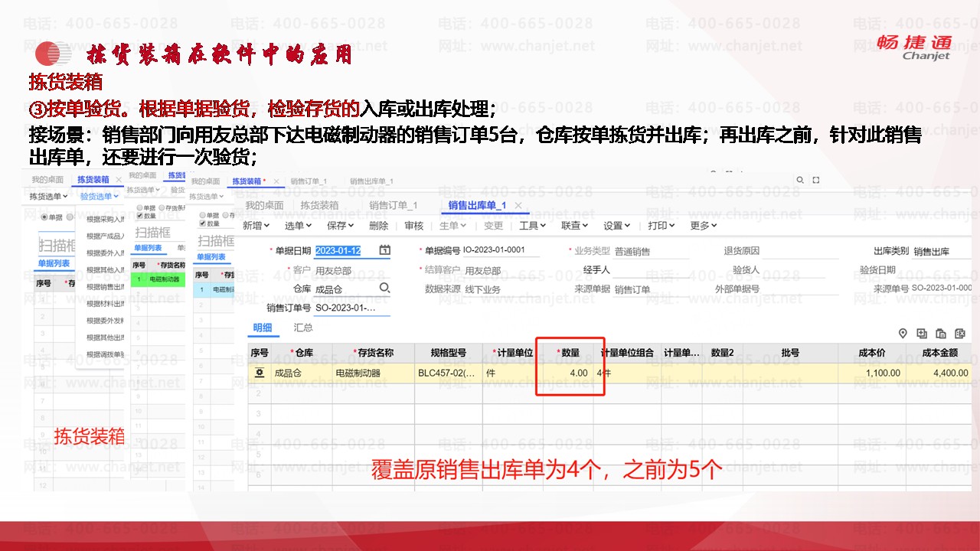This screenshot has width=980, height=551.
Task: Switch to the 我的桌面 tab in front window
Action: [264, 205]
